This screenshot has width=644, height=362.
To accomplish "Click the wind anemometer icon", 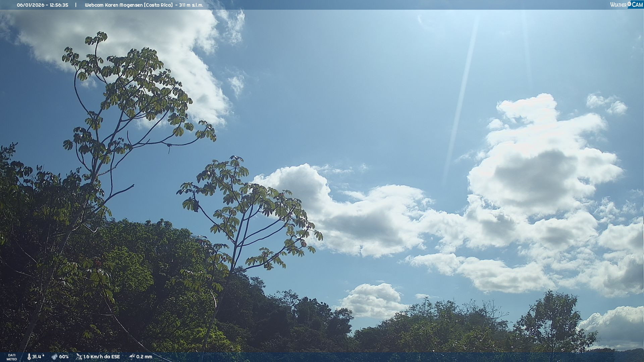I will click(79, 357).
